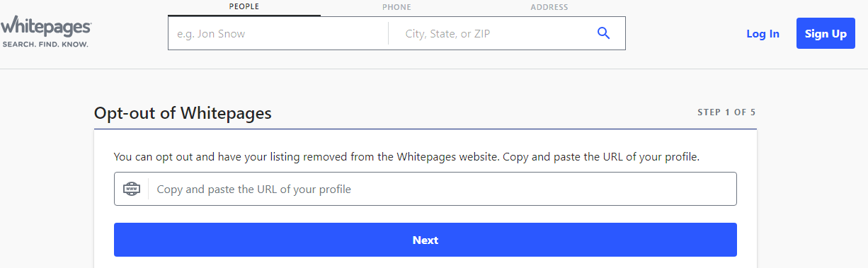Viewport: 868px width, 268px height.
Task: Click the opt-out instruction sentence
Action: click(x=406, y=156)
